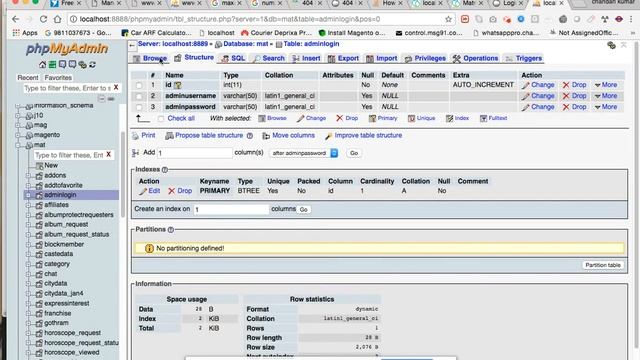Select the blockmember table in tree
Viewport: 640px width, 360px height.
coord(64,244)
